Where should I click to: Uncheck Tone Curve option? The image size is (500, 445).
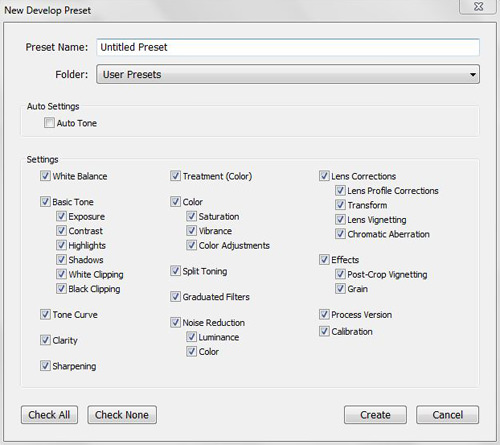coord(45,314)
